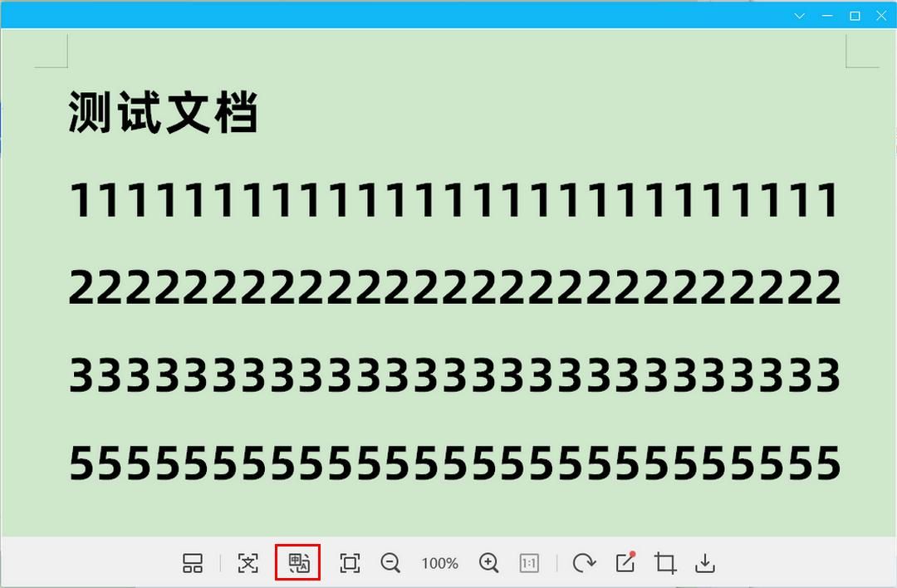Open the editor marked with red dot

[x=625, y=563]
